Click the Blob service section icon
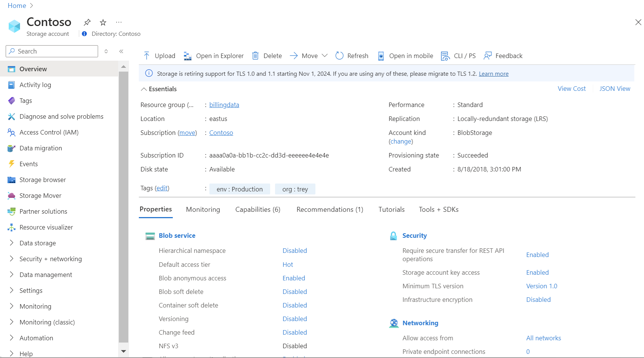Viewport: 644px width, 358px height. [x=150, y=236]
